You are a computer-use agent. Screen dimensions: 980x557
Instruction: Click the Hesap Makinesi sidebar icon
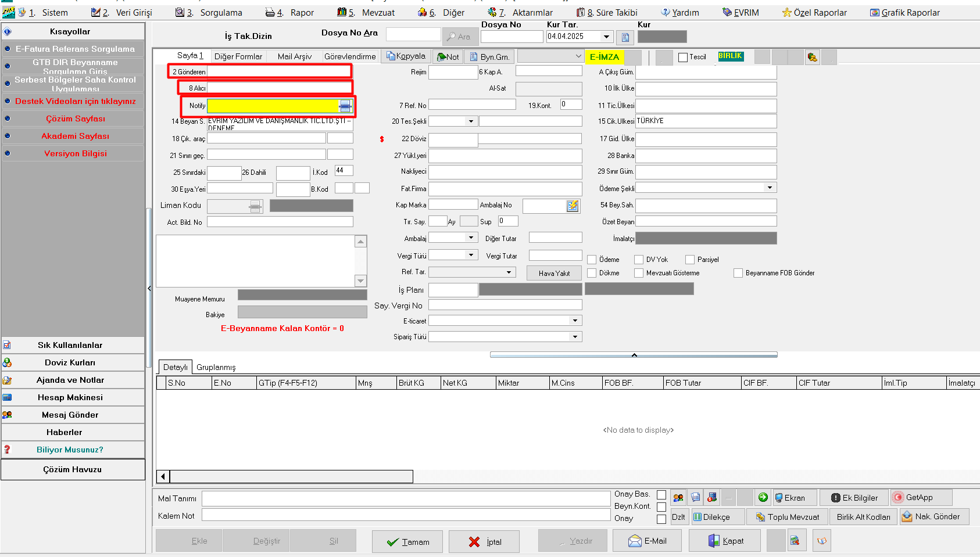pyautogui.click(x=8, y=398)
